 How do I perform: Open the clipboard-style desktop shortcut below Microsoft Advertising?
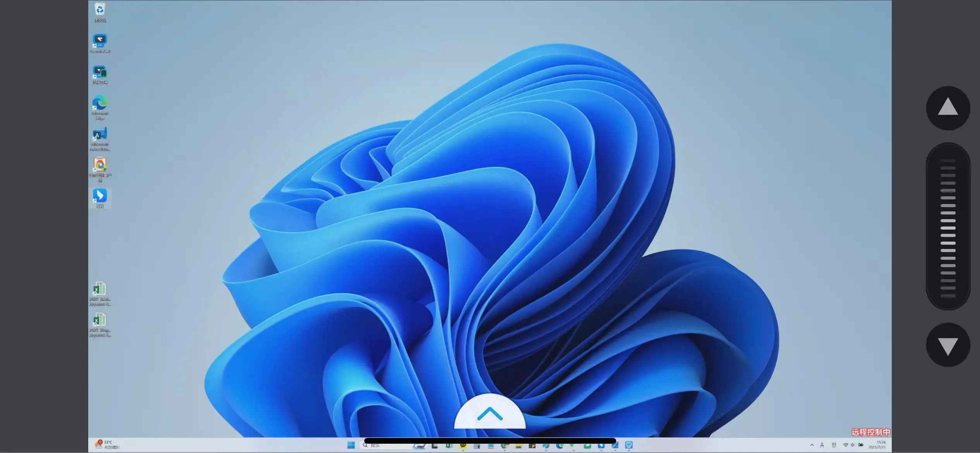click(x=100, y=170)
